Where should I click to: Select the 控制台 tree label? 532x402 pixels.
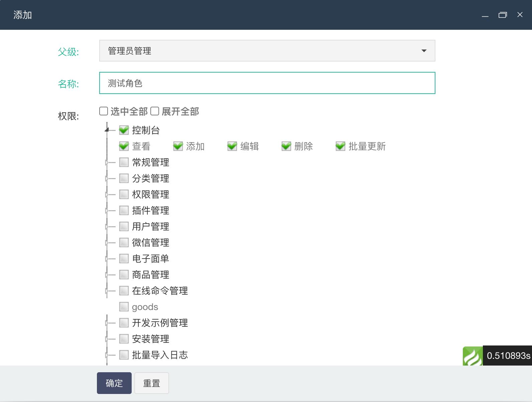(x=146, y=130)
